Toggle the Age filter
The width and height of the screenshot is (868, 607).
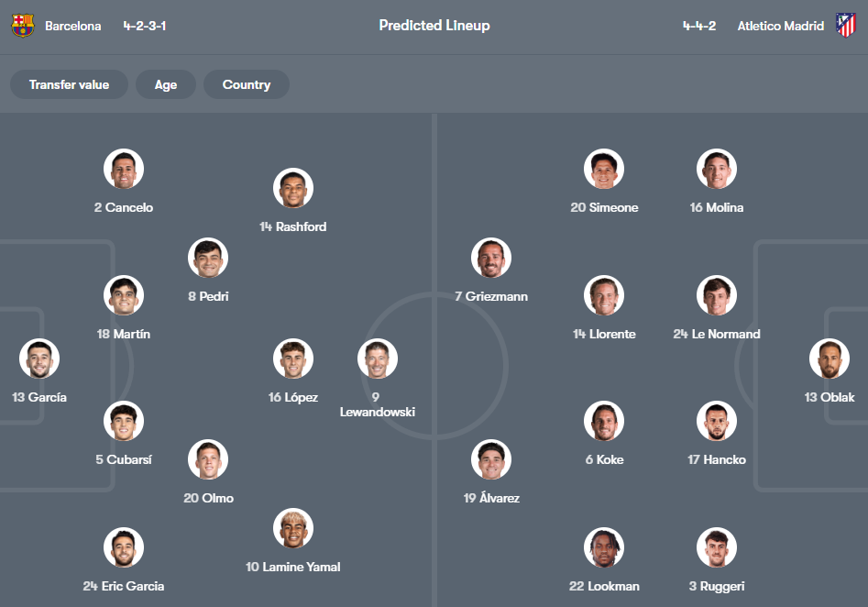tap(166, 84)
